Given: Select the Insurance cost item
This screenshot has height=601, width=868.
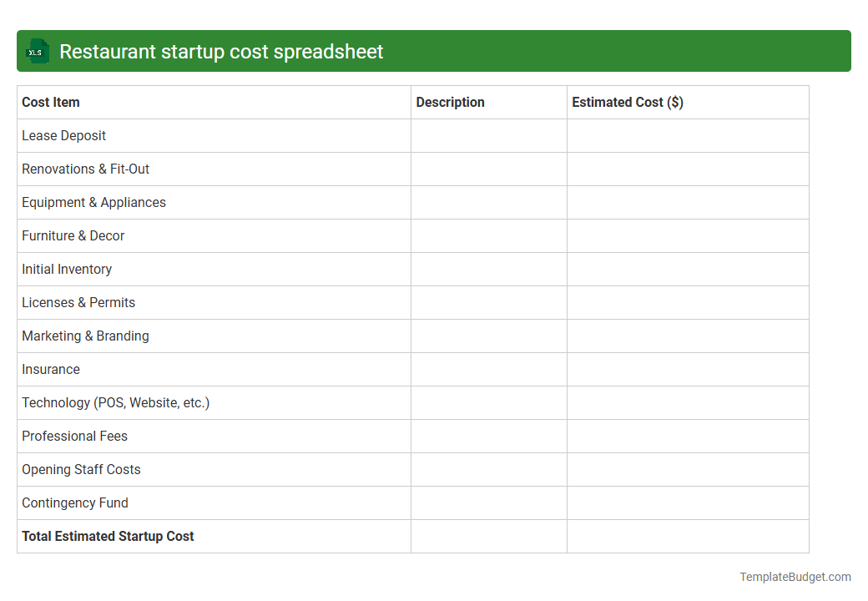Looking at the screenshot, I should pyautogui.click(x=51, y=369).
